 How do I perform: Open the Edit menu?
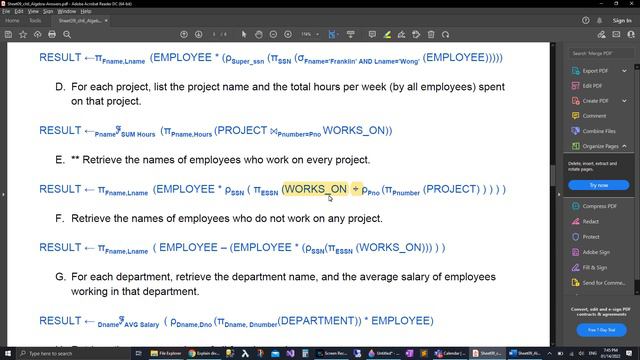[19, 11]
